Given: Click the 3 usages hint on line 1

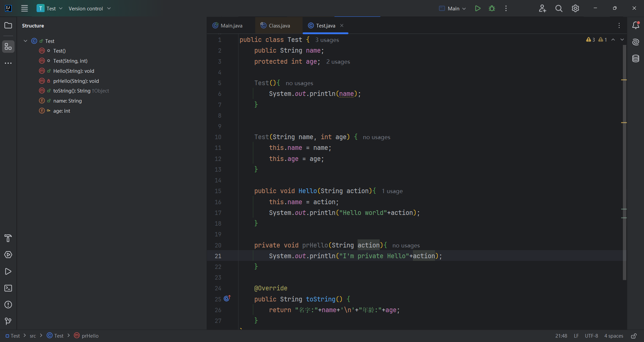Looking at the screenshot, I should pyautogui.click(x=327, y=40).
